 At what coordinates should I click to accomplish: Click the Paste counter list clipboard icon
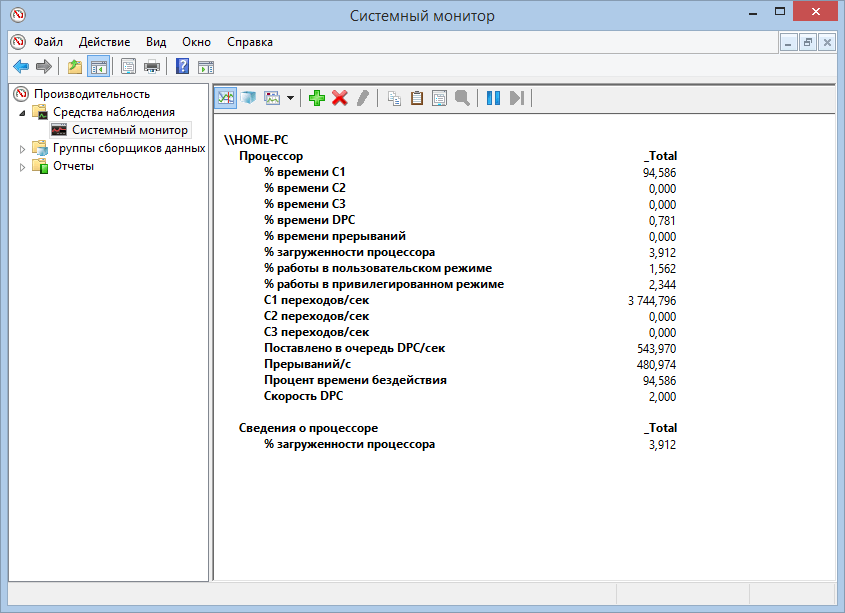click(x=417, y=98)
